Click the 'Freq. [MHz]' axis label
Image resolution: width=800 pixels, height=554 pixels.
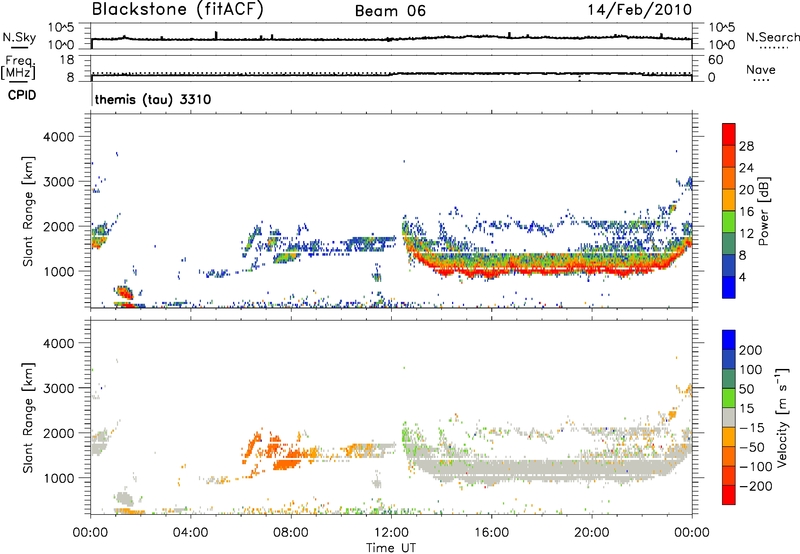point(18,68)
